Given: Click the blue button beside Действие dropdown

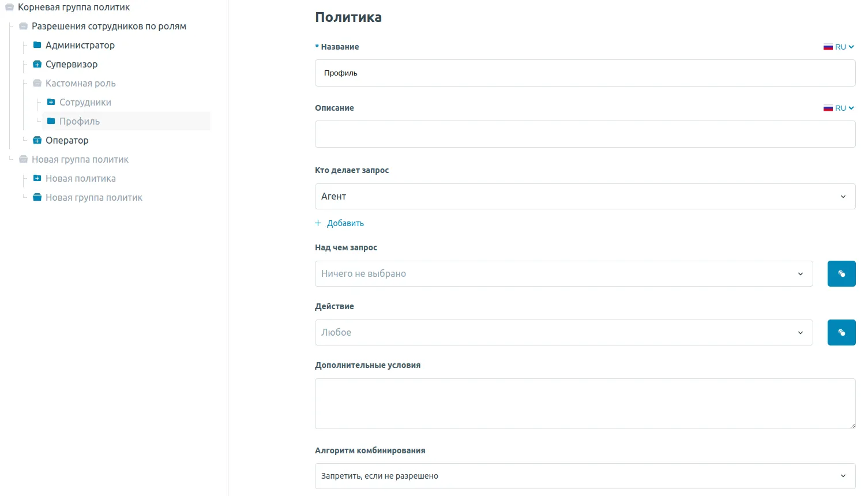Looking at the screenshot, I should click(x=841, y=333).
